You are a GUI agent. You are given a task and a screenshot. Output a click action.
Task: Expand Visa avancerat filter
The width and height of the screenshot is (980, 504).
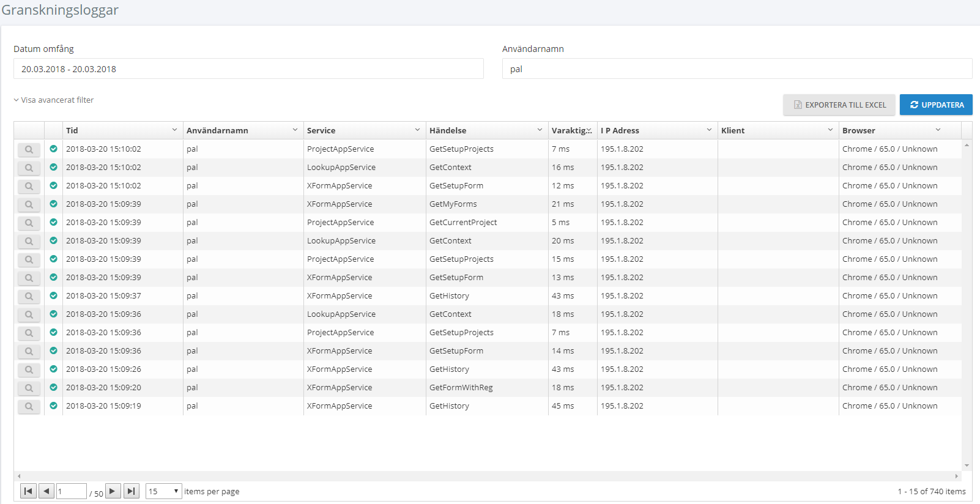pos(54,100)
